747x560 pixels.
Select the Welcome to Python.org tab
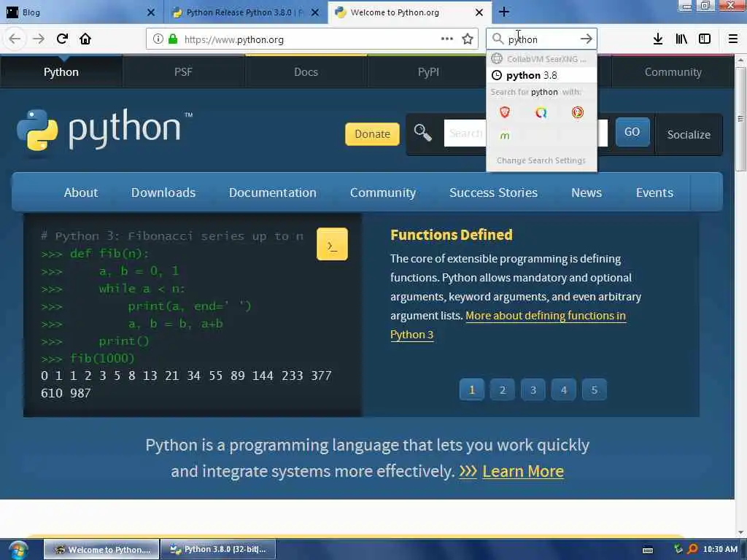pos(409,12)
